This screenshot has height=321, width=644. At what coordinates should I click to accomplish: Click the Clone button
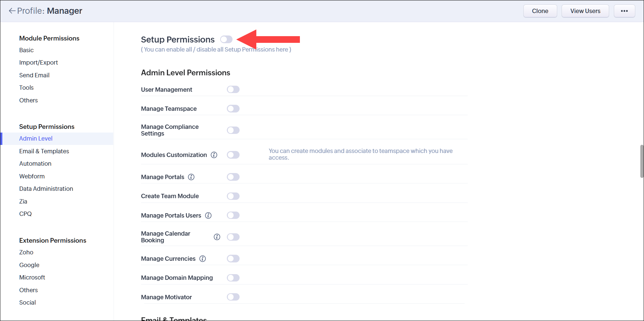540,11
